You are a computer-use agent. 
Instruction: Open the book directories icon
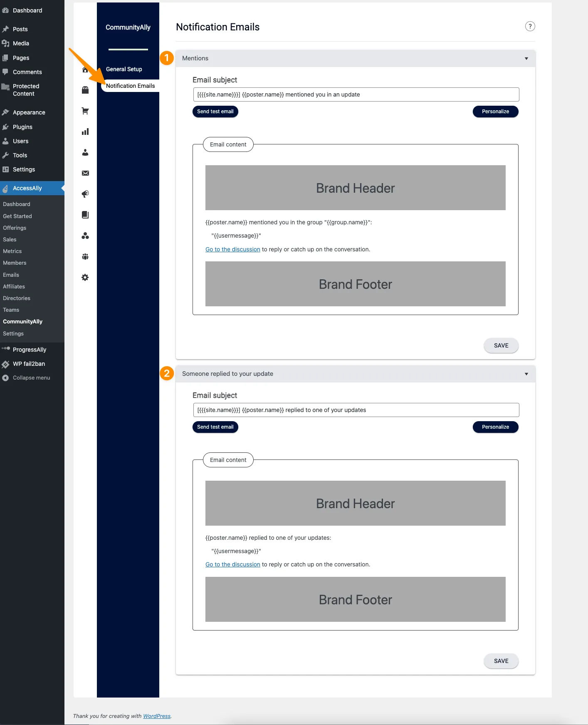[85, 215]
